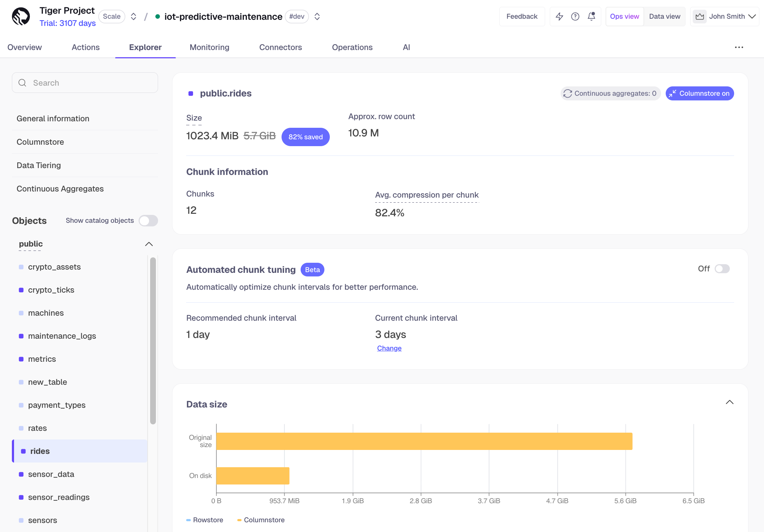Open the Scale tier selector
The height and width of the screenshot is (532, 764).
click(x=112, y=16)
